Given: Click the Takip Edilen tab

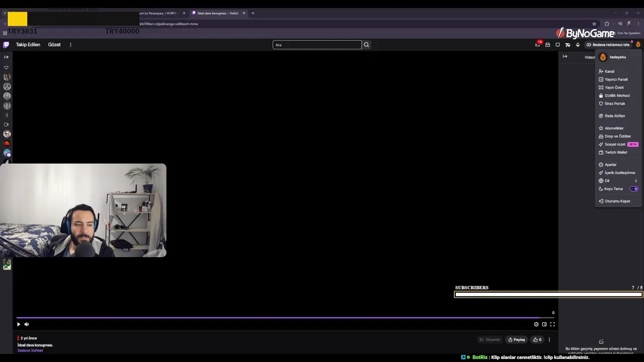Looking at the screenshot, I should [x=28, y=45].
